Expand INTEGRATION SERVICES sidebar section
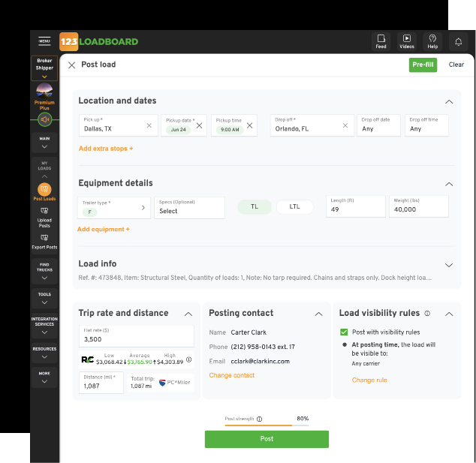Screen dimensions: 476x463 coord(44,326)
